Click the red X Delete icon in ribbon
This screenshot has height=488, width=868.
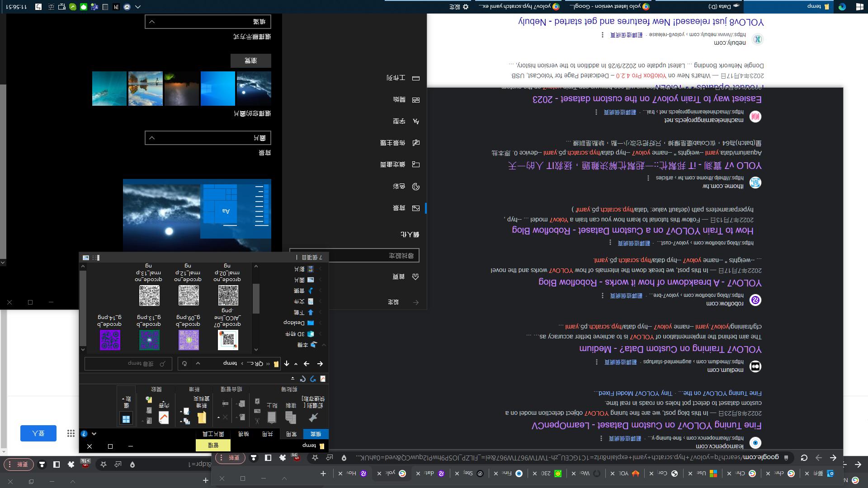pos(225,417)
